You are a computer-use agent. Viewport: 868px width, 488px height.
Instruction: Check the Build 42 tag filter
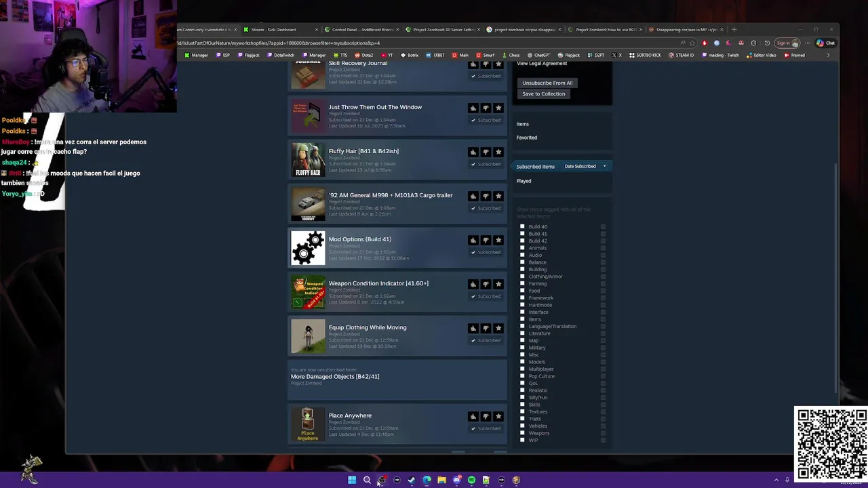pos(522,241)
